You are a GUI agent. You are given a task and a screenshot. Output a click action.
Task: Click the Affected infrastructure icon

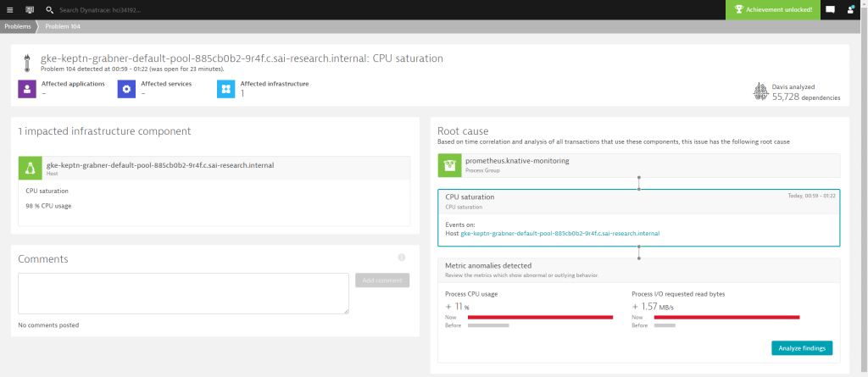225,88
